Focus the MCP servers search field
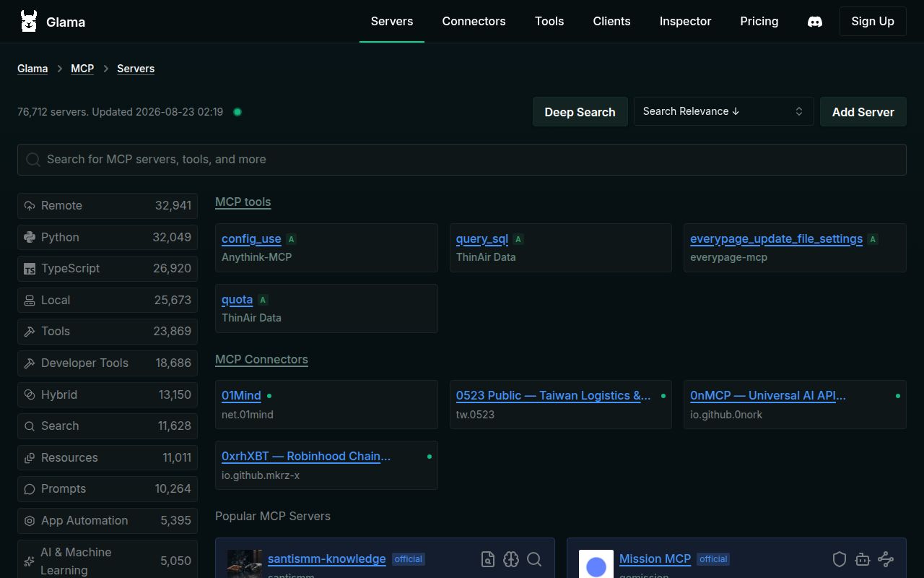Viewport: 924px width, 578px height. tap(462, 160)
